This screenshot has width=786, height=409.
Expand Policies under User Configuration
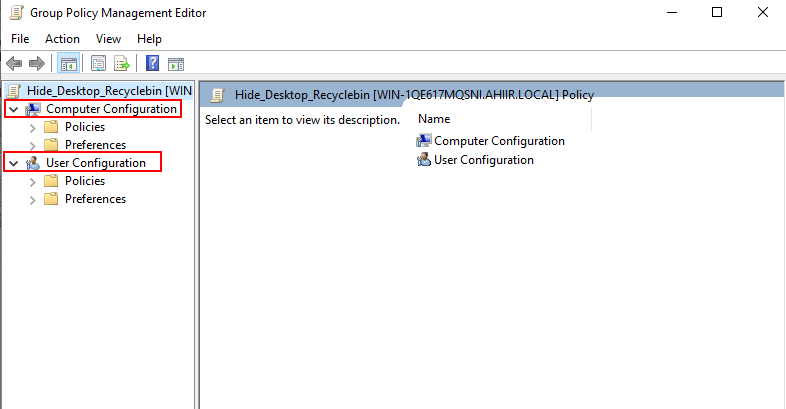[x=33, y=182]
